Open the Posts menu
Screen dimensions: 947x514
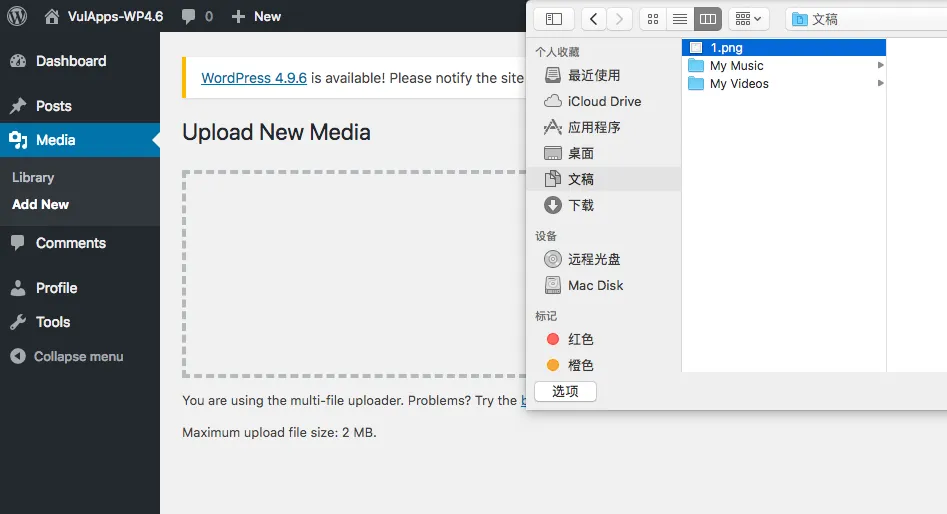(53, 106)
